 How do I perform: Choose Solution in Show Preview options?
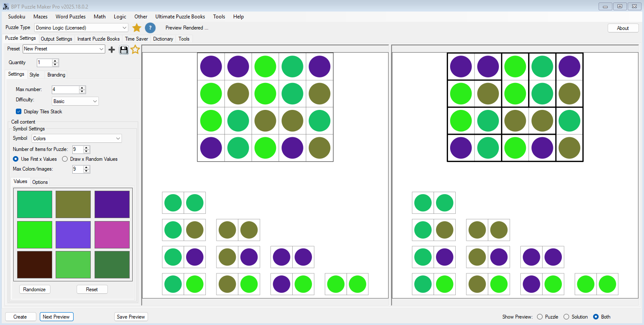coord(566,317)
